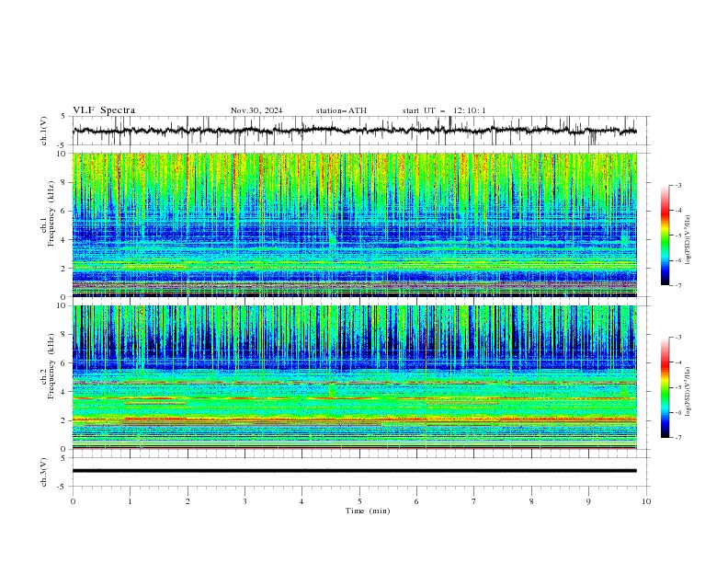Click the time axis tick label '3'
The height and width of the screenshot is (563, 728).
tap(245, 501)
